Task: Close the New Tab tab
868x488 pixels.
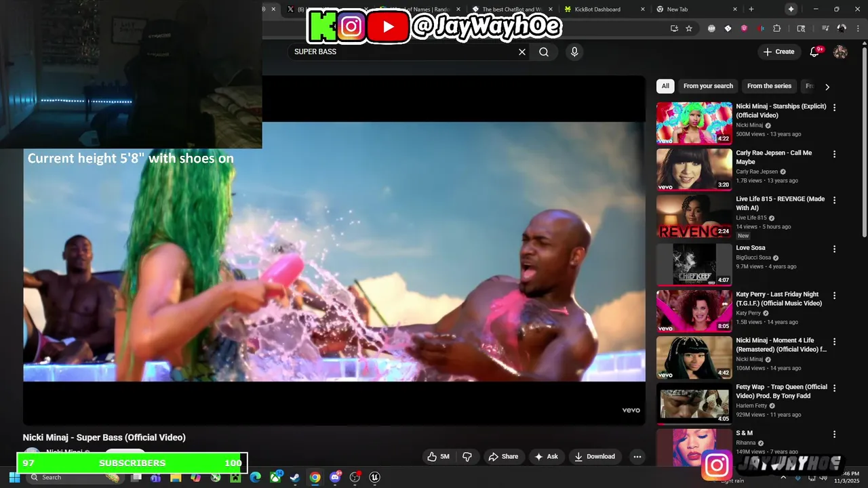Action: [735, 9]
